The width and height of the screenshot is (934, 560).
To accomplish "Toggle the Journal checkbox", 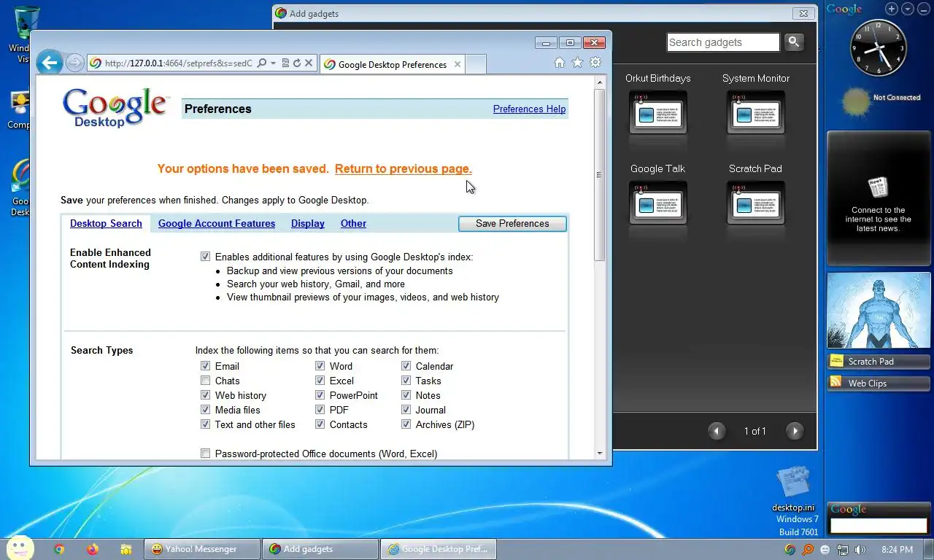I will pos(406,410).
